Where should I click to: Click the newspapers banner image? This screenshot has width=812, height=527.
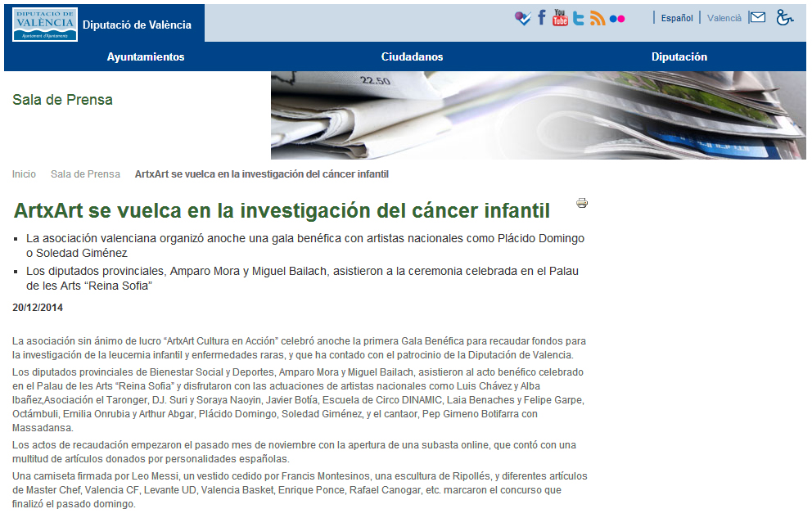[x=539, y=115]
